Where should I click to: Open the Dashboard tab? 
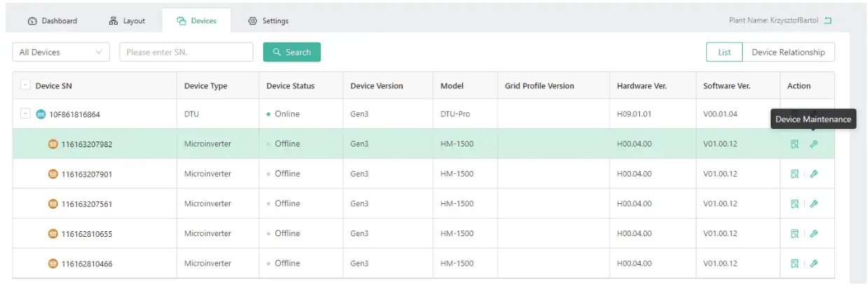(52, 21)
